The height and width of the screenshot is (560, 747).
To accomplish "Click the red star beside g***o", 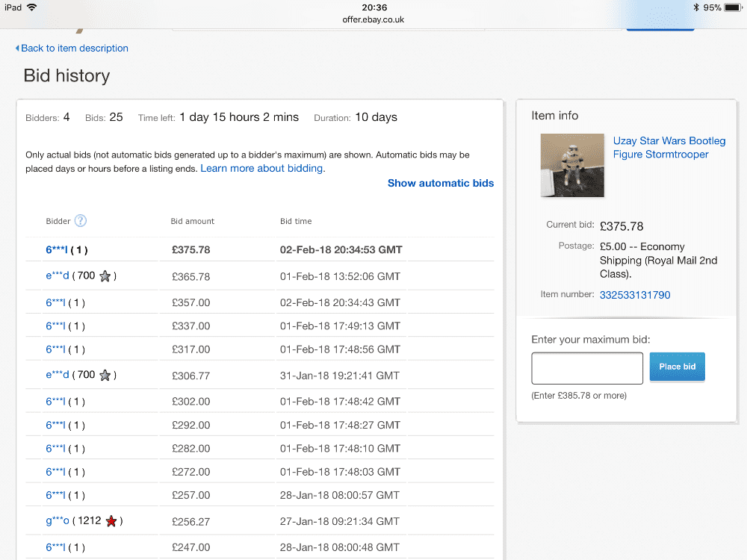I will click(111, 521).
